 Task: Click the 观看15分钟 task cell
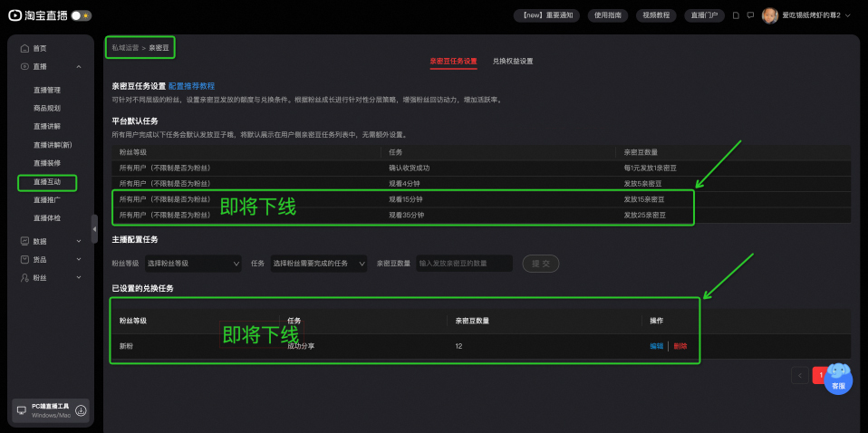[x=406, y=199]
